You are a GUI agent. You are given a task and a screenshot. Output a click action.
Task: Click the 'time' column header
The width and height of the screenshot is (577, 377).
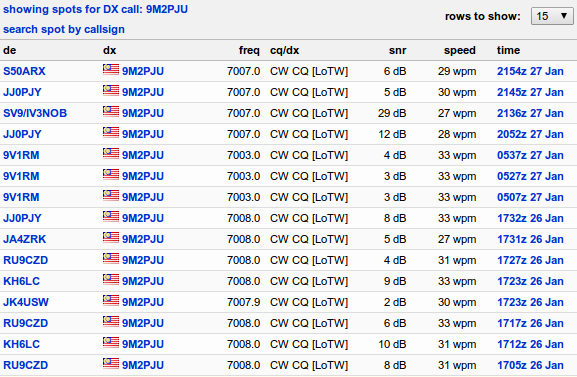pyautogui.click(x=508, y=50)
